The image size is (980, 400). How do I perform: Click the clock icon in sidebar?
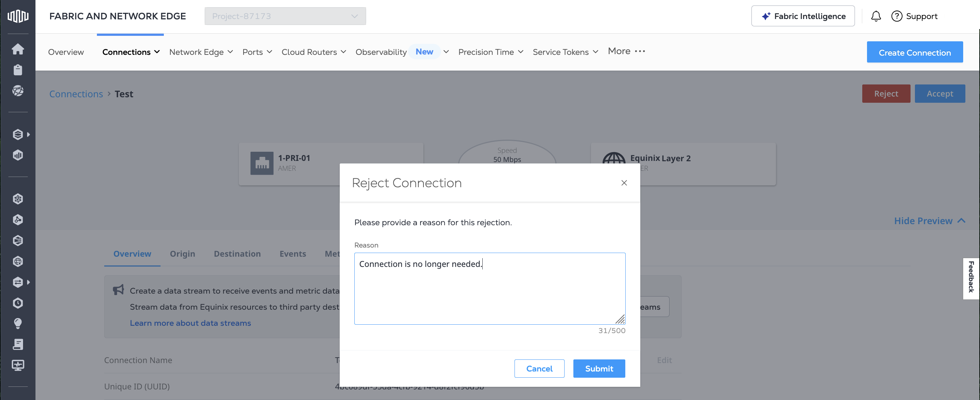(18, 303)
